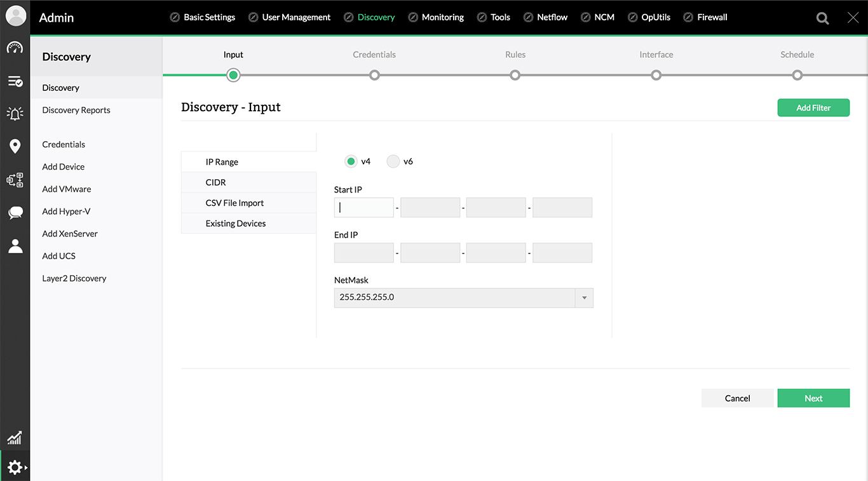Open the inventory list icon in sidebar
Image resolution: width=868 pixels, height=481 pixels.
pos(15,81)
